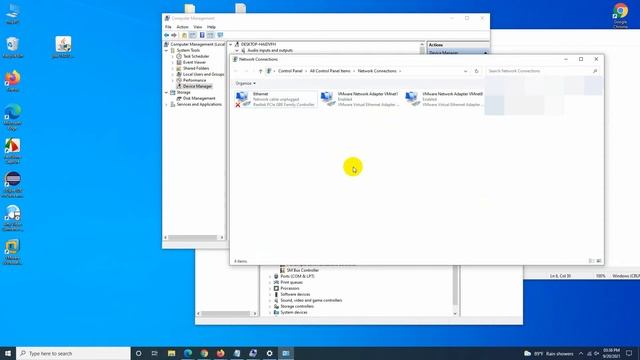Click All Control Panel Items breadcrumb
Viewport: 640px width, 360px height.
click(330, 71)
